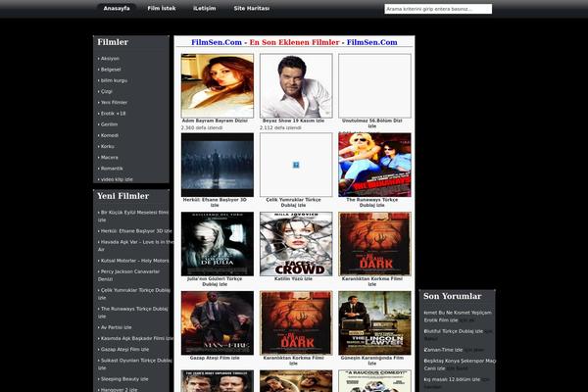Open Beşiktaş Konya Şekerspor Maçı comment link
588x392 pixels.
pos(460,365)
